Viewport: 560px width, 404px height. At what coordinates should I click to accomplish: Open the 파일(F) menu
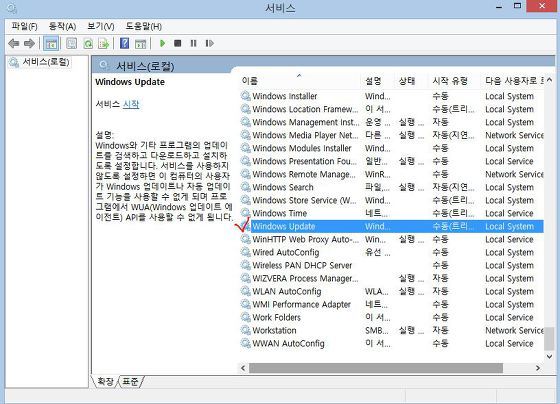[x=24, y=26]
